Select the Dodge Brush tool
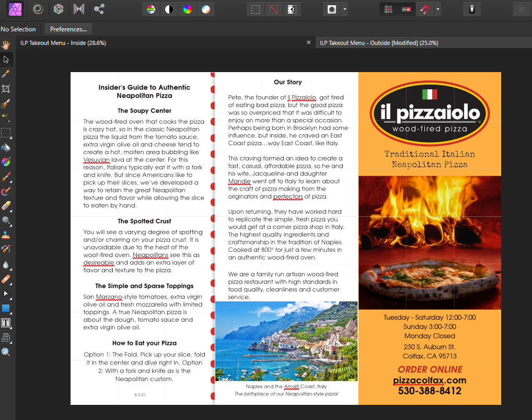 point(6,220)
